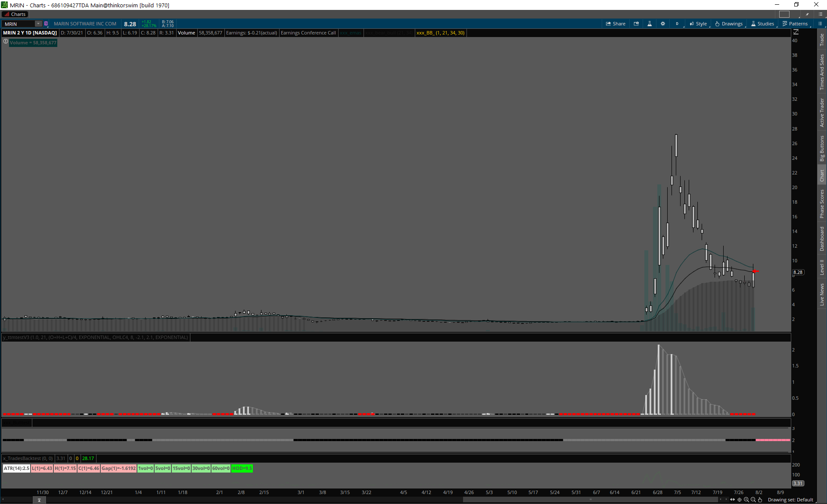827x504 pixels.
Task: Open the Studies menu
Action: tap(763, 24)
